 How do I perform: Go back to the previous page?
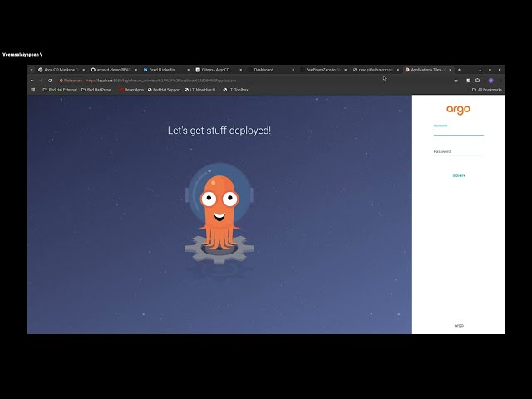[32, 81]
